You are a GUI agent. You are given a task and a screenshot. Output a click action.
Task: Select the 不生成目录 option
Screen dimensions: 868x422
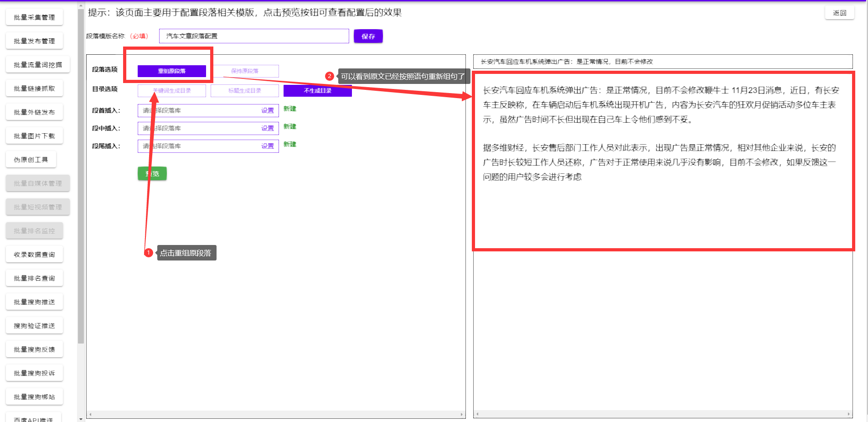tap(318, 91)
